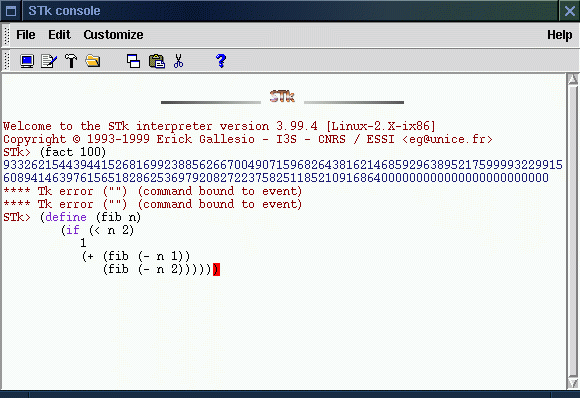This screenshot has height=398, width=580.
Task: Click the lone "1" line in code
Action: coord(83,243)
